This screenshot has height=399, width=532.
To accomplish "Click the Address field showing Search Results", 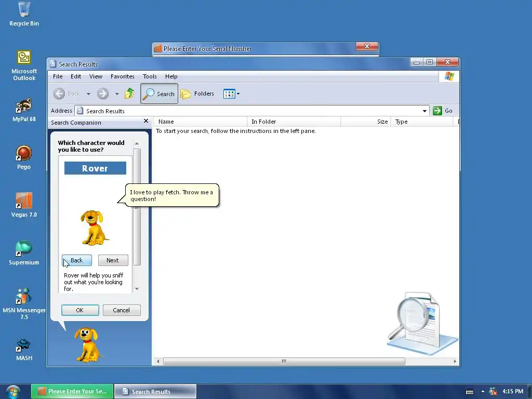I will [x=251, y=111].
